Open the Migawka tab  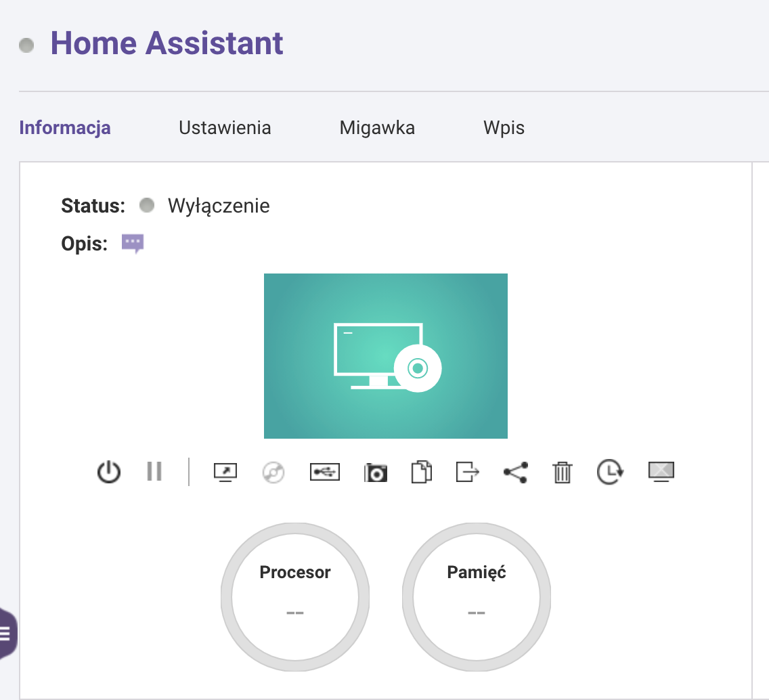click(x=377, y=127)
